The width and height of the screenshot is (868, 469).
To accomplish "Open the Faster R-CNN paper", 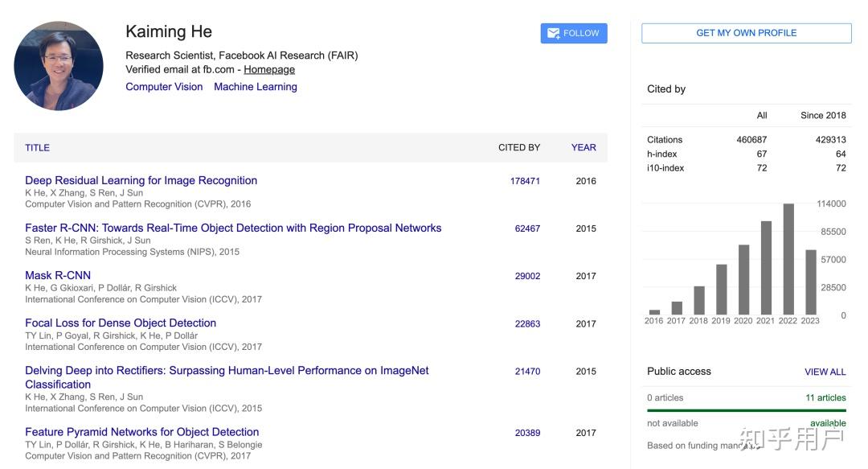I will pos(233,228).
